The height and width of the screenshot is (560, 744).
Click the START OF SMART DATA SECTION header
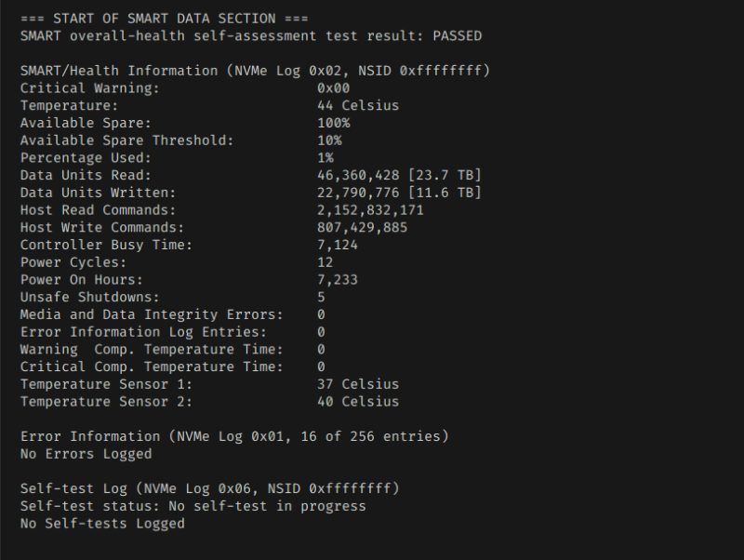pos(165,19)
